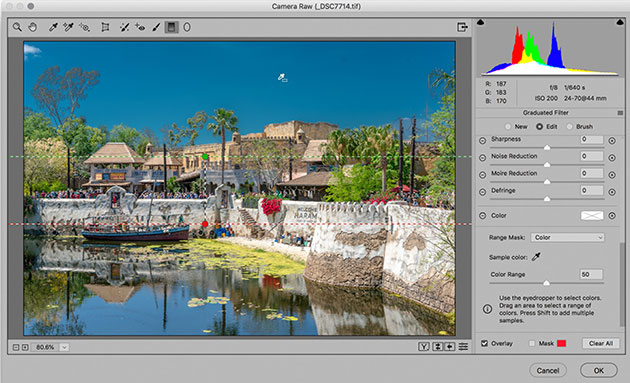The height and width of the screenshot is (383, 630).
Task: Select the Zoom tool
Action: [17, 27]
